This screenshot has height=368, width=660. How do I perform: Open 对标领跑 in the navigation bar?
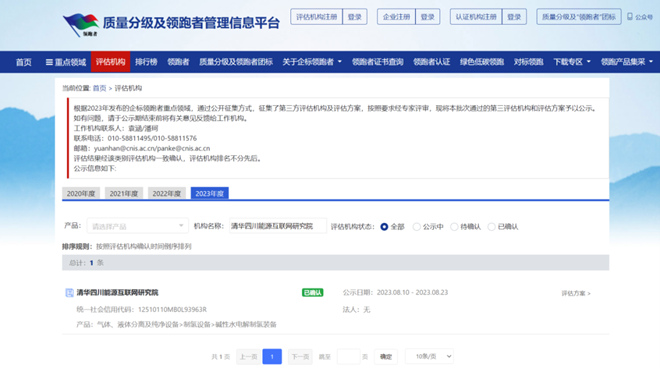[528, 62]
